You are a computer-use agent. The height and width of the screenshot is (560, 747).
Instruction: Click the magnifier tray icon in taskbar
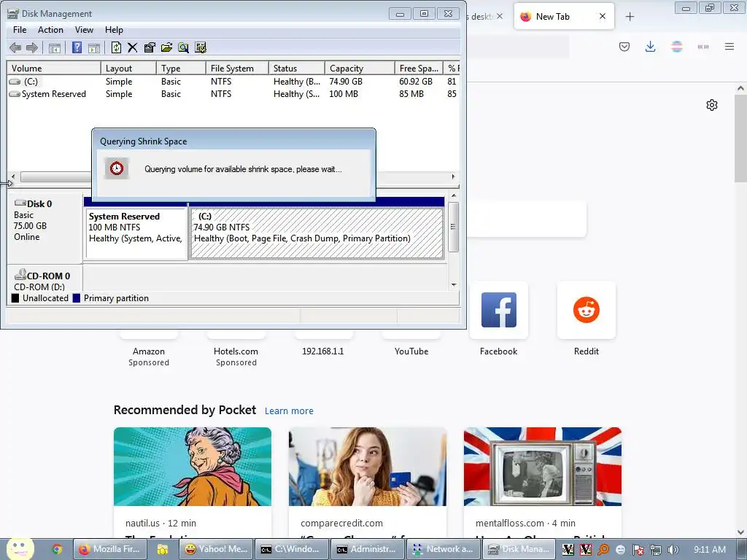(603, 550)
